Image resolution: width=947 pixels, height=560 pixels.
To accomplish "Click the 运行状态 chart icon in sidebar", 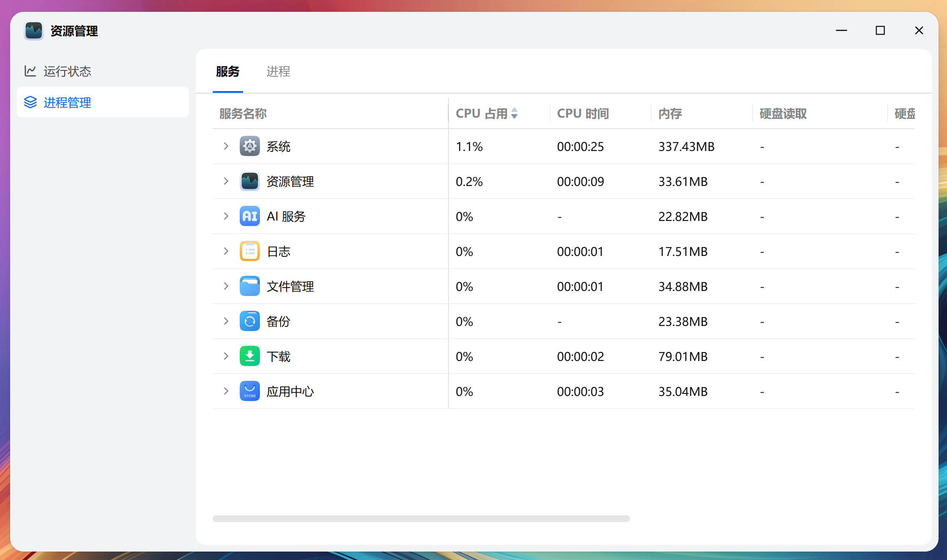I will point(30,71).
